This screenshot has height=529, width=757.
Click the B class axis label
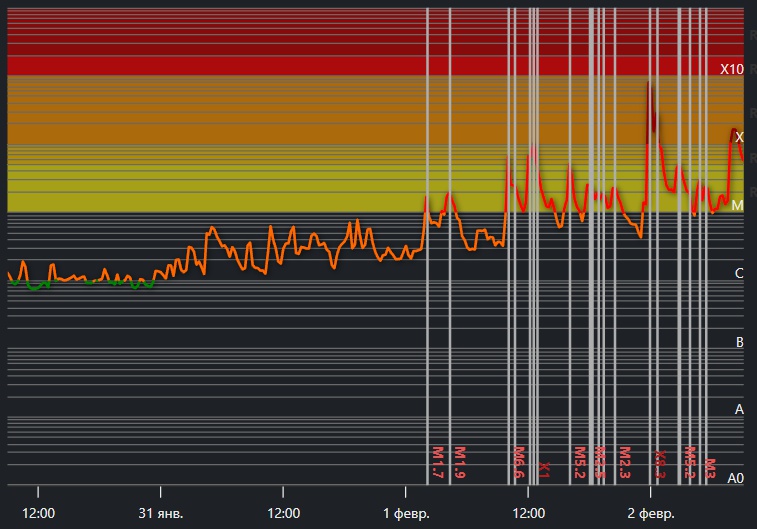point(739,342)
